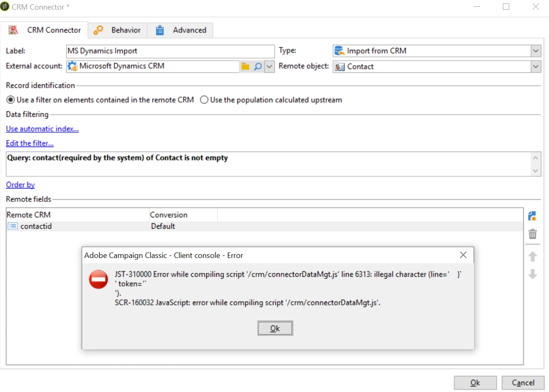549x392 pixels.
Task: Click folder icon beside External account
Action: point(246,67)
